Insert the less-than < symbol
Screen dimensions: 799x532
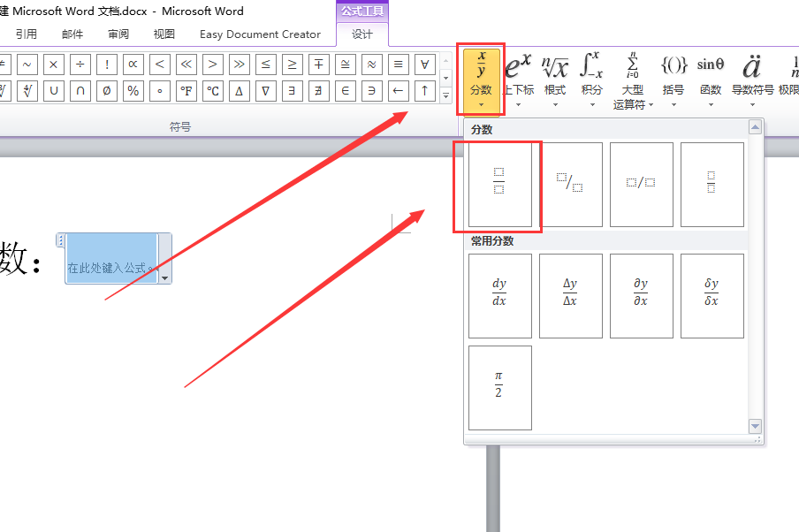click(159, 65)
